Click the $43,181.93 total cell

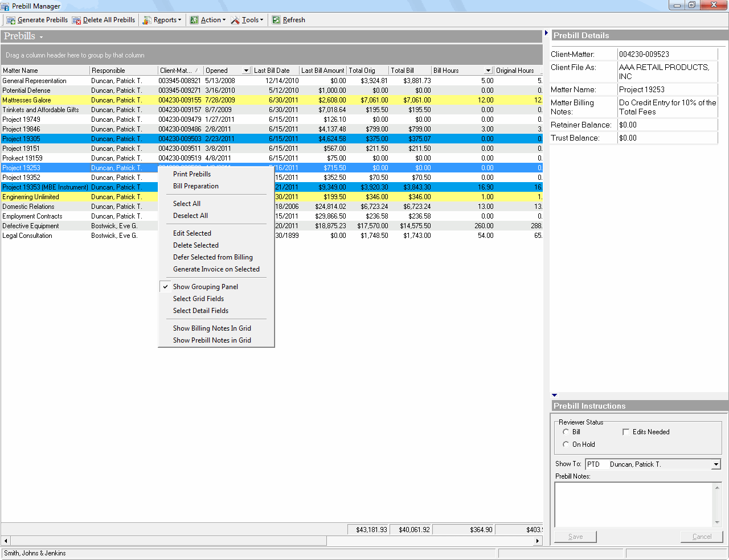coord(368,530)
